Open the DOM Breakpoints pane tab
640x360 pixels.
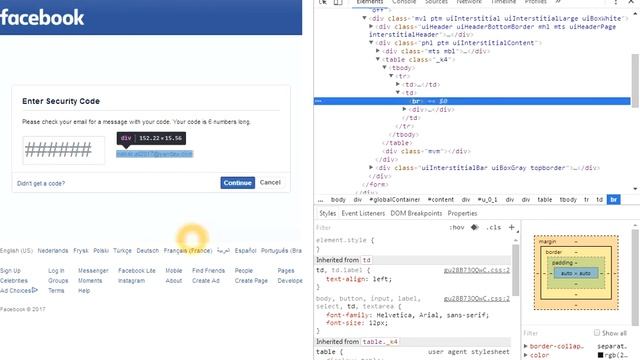(416, 213)
